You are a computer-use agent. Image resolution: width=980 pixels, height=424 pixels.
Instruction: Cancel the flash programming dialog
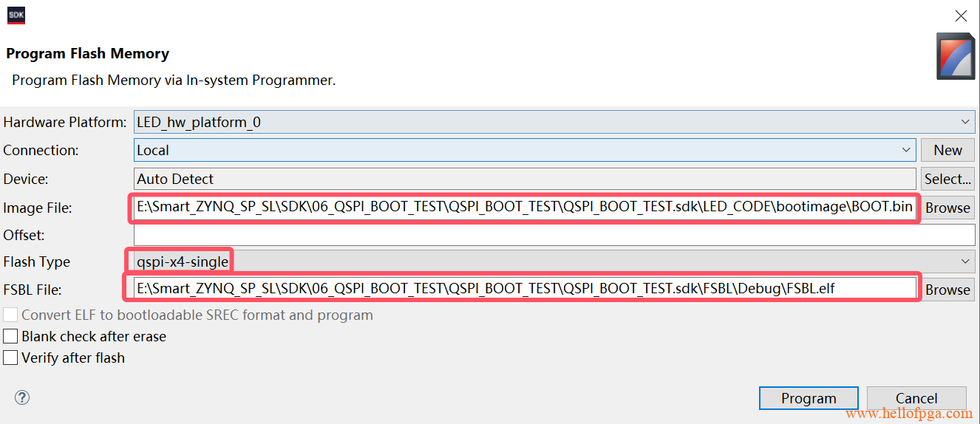click(x=916, y=398)
